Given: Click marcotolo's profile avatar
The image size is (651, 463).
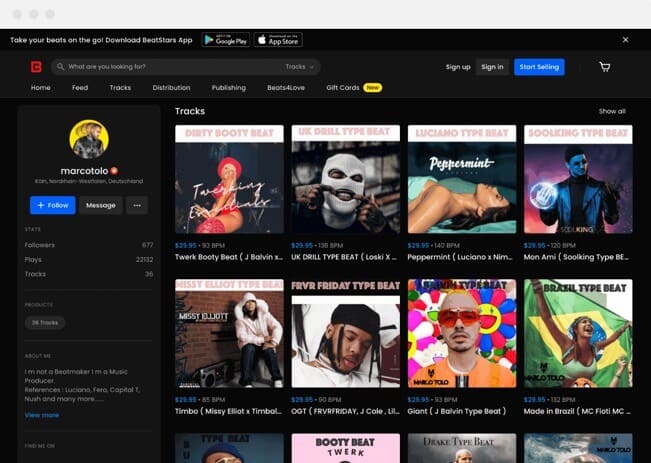Looking at the screenshot, I should [89, 139].
